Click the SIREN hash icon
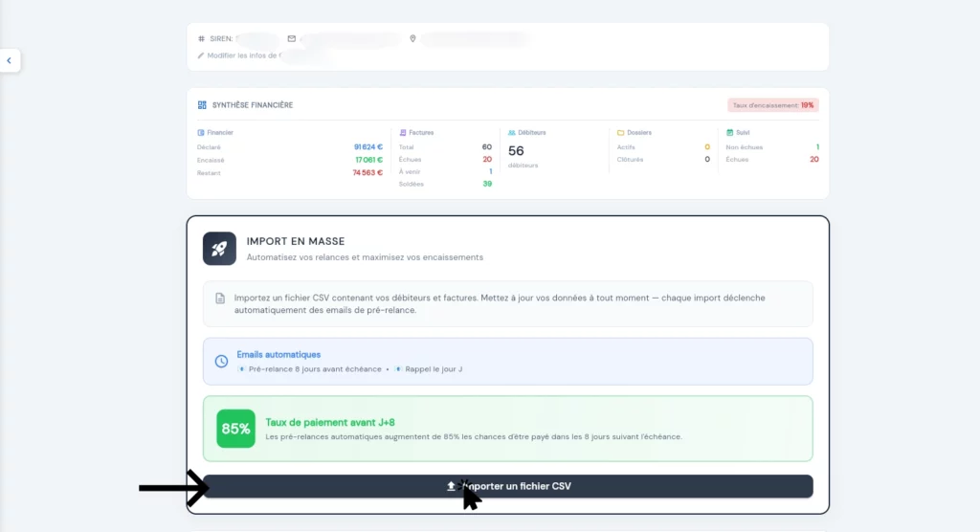The width and height of the screenshot is (980, 532). pos(201,39)
